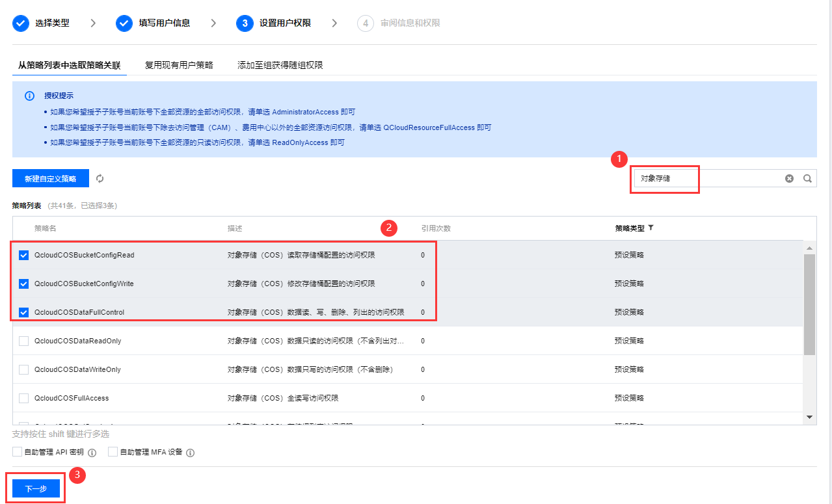832x504 pixels.
Task: Switch to 复用现有用户策略 tab
Action: [x=179, y=65]
